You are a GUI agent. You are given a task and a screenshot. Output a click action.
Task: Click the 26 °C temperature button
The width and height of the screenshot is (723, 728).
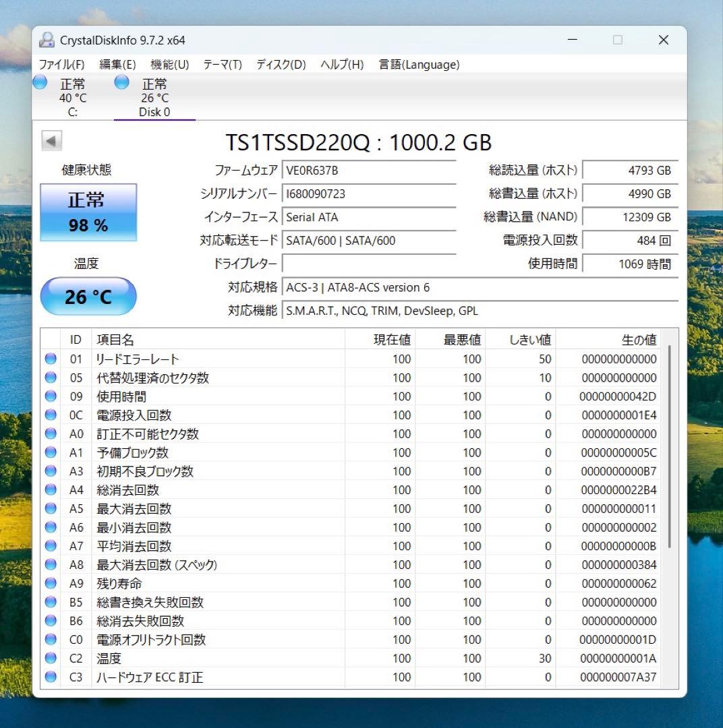pos(88,296)
